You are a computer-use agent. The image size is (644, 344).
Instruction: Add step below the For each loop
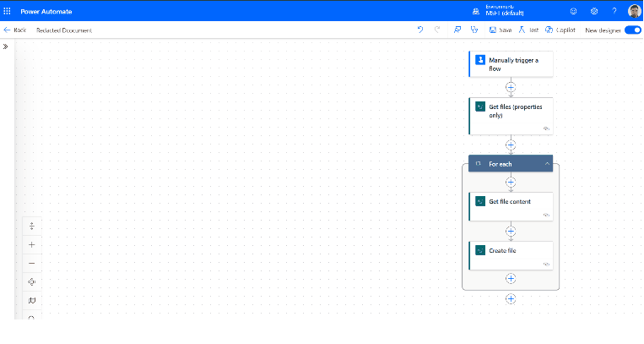511,298
